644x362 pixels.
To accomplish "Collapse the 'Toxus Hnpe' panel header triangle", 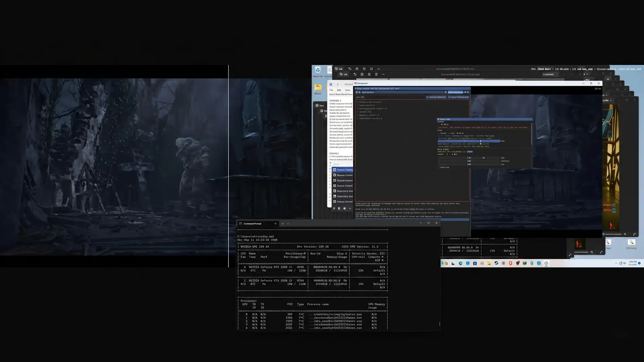I will click(438, 119).
